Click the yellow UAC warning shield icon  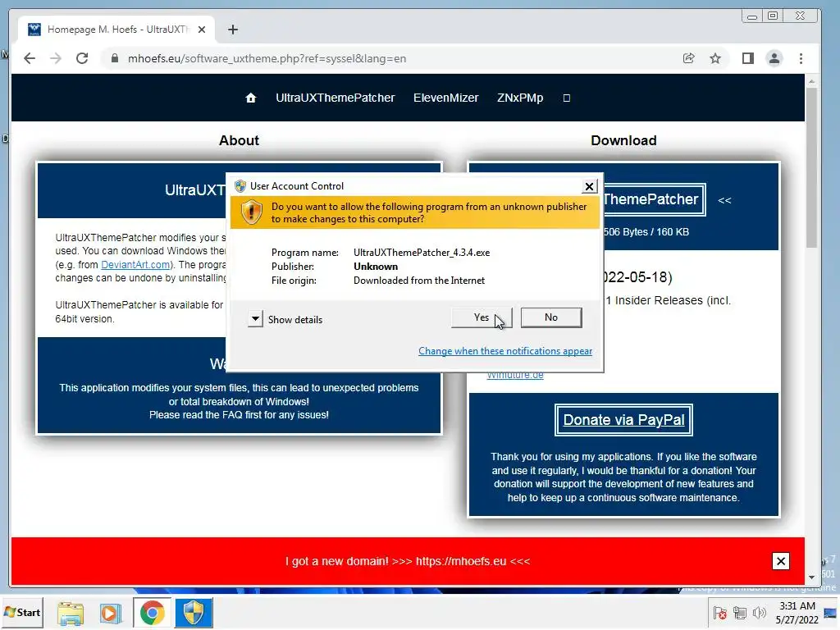click(x=251, y=212)
